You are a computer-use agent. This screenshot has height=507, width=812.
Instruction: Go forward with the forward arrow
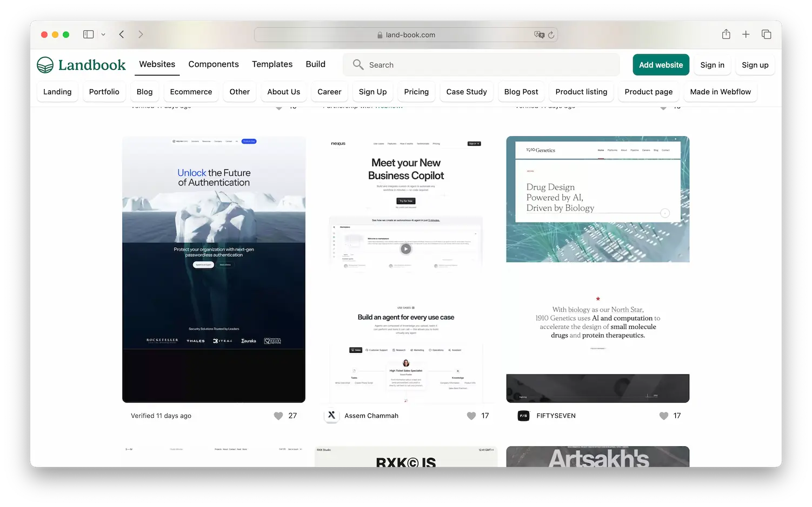141,34
